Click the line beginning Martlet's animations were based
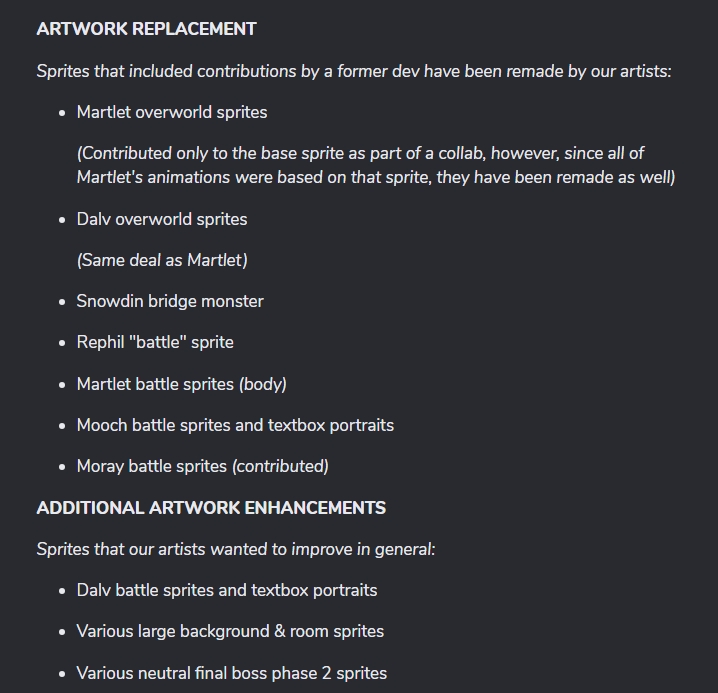The height and width of the screenshot is (693, 718). (x=376, y=177)
